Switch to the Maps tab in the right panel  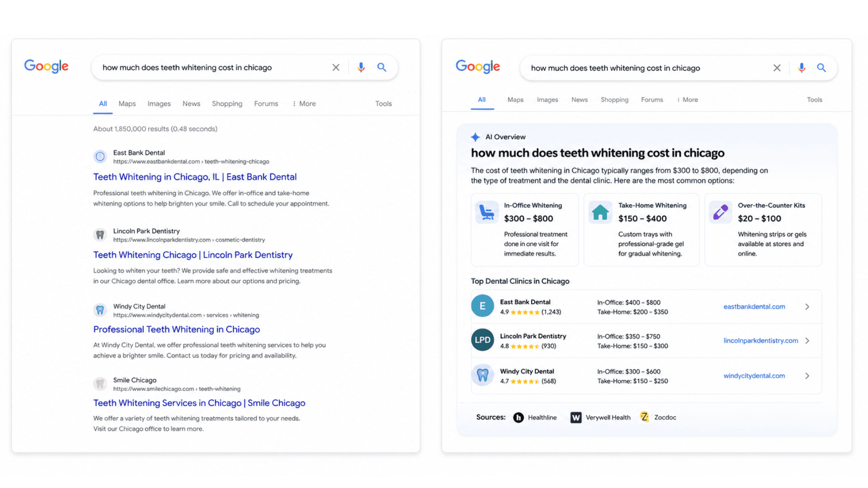coord(515,100)
